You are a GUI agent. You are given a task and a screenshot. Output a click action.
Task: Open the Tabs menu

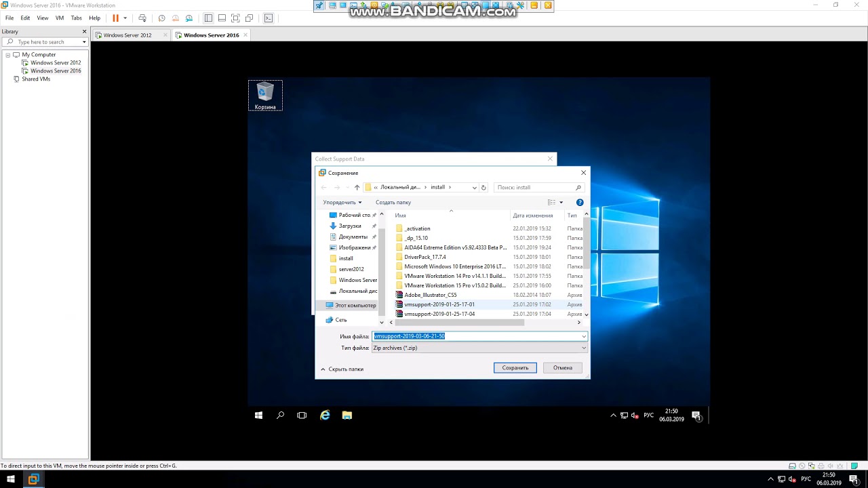coord(77,18)
